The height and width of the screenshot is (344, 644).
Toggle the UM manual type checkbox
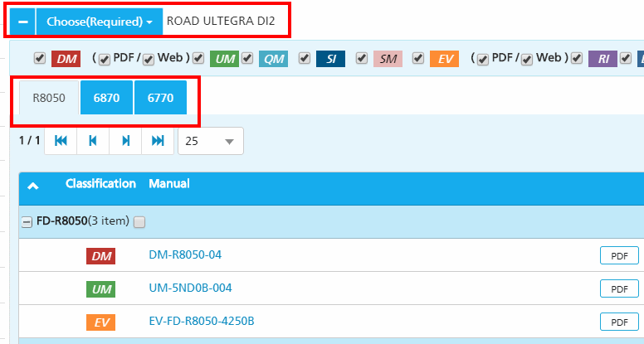[198, 58]
